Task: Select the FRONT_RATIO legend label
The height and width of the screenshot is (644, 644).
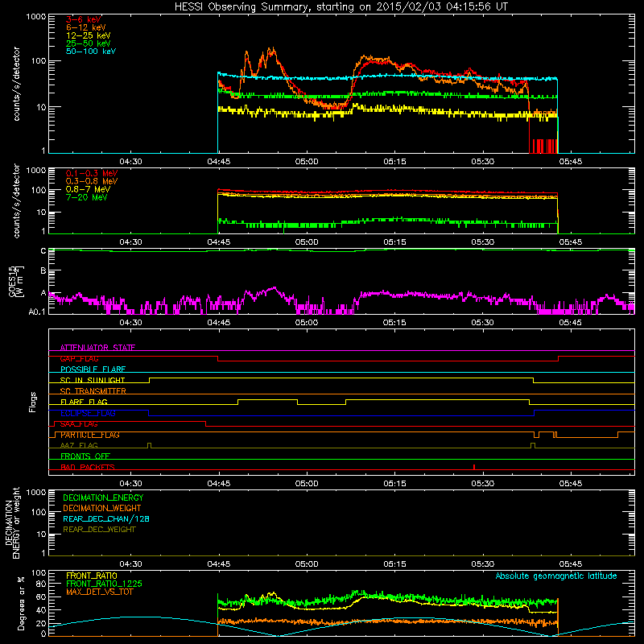Action: 92,576
